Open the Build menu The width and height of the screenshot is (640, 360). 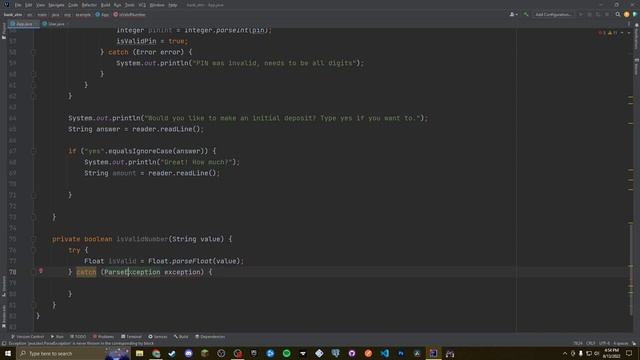click(x=105, y=5)
